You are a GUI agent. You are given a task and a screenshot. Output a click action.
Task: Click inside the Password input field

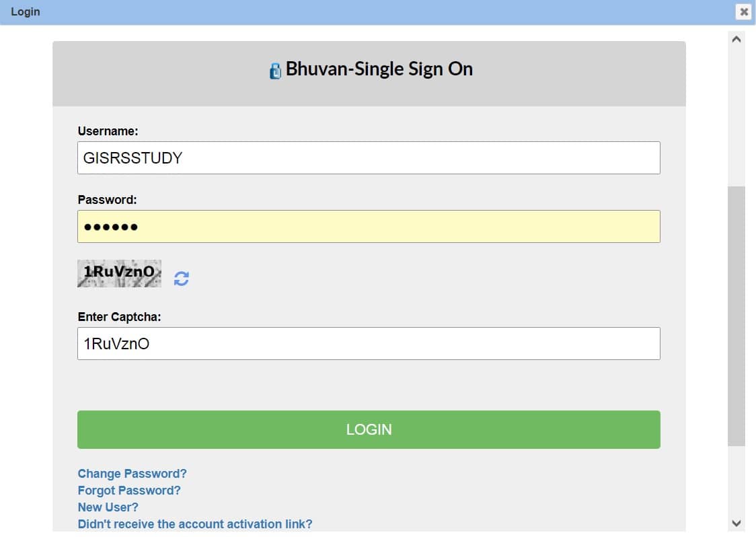point(369,226)
